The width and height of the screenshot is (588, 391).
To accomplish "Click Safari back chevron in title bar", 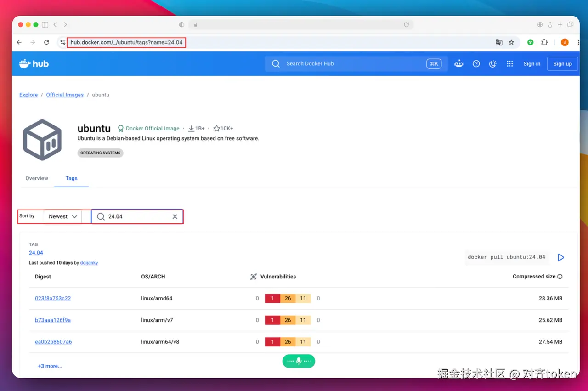I will (55, 24).
